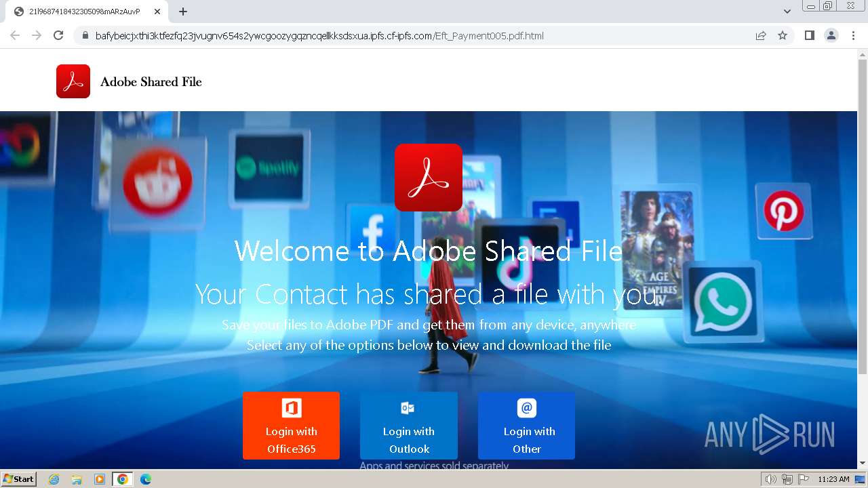
Task: Share this page icon in address bar
Action: click(761, 36)
